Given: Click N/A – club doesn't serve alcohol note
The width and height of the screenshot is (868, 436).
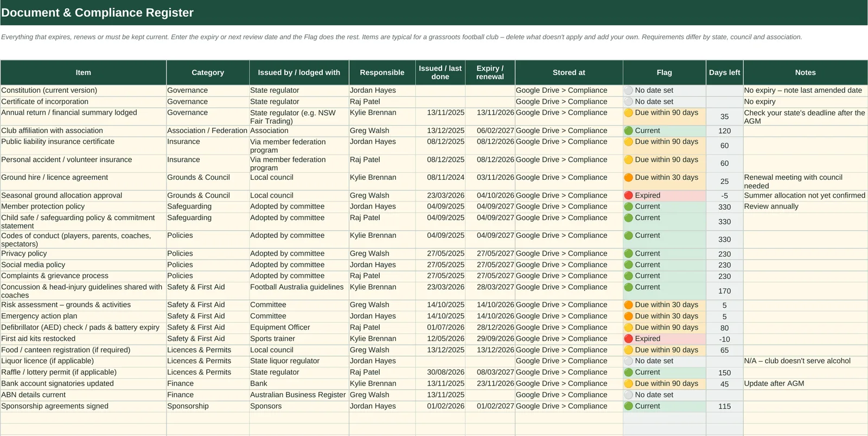Looking at the screenshot, I should [805, 361].
